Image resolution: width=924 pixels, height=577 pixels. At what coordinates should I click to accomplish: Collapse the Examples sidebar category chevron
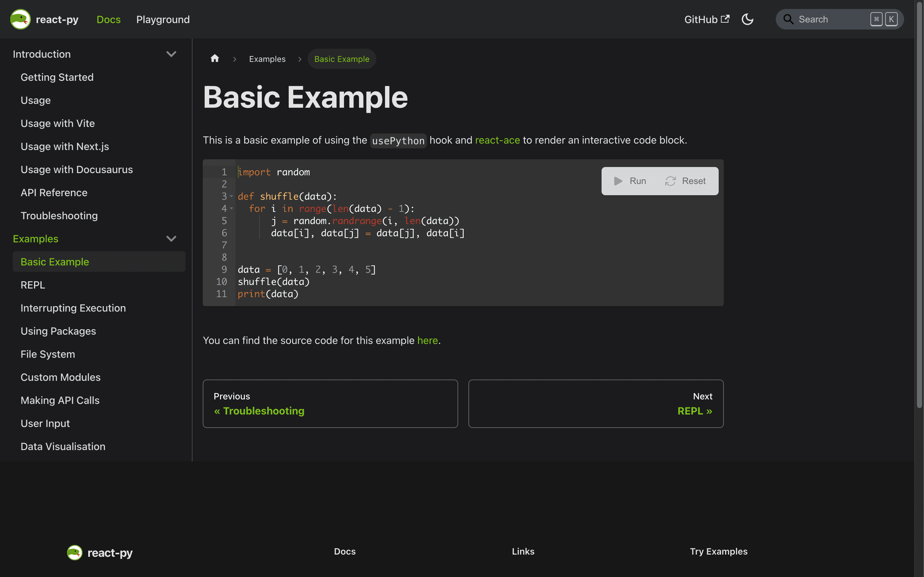(x=171, y=239)
